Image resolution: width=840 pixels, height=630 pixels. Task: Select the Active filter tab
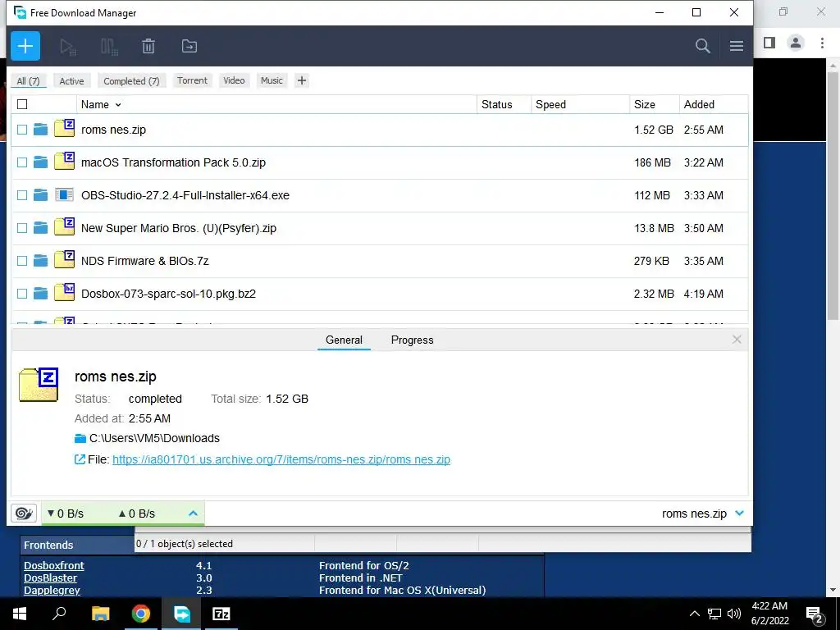pos(72,81)
